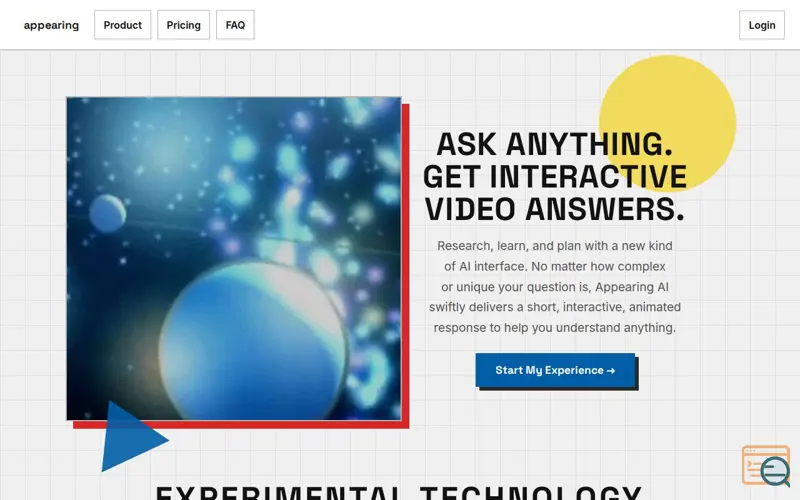
Task: Open the Product menu item
Action: tap(122, 25)
